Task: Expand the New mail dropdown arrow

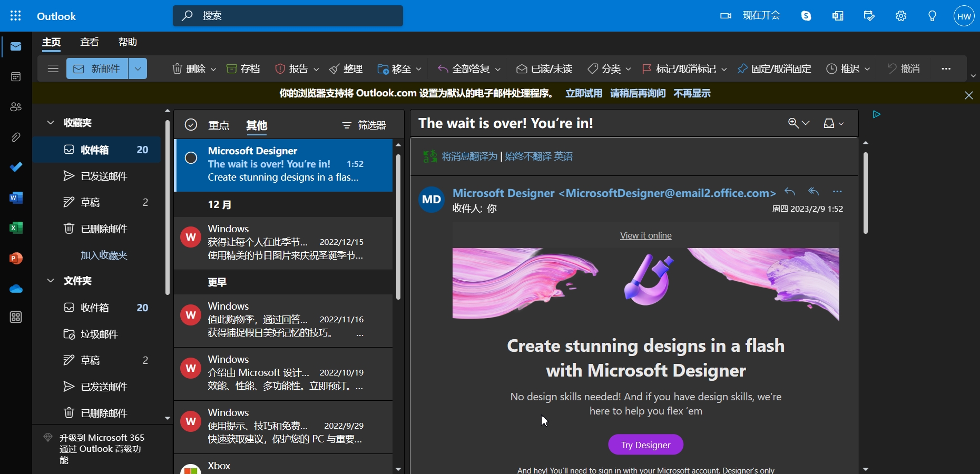Action: click(138, 68)
